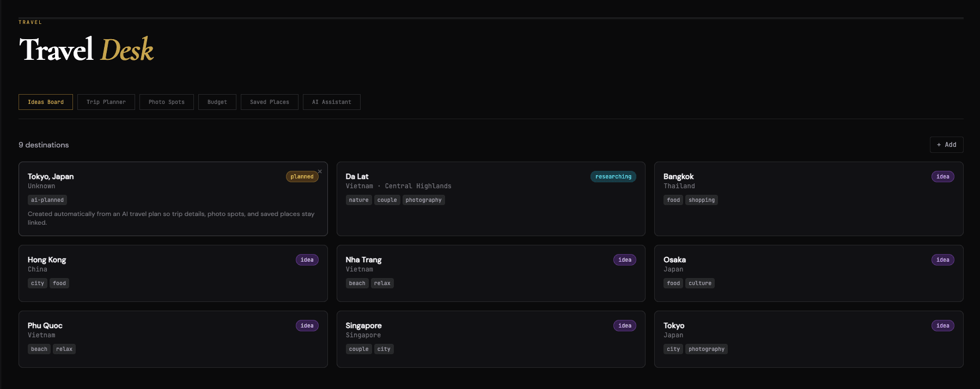Open the Tokyo, Japan destination card title

pos(51,176)
